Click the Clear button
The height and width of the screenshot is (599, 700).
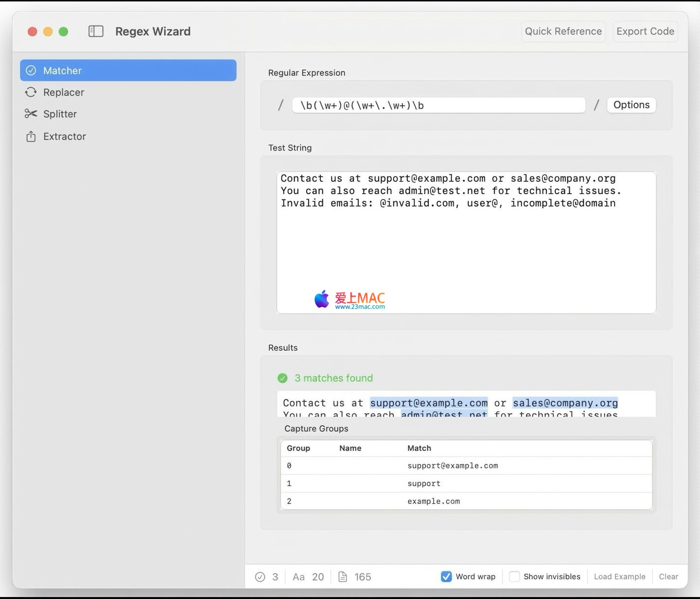668,577
